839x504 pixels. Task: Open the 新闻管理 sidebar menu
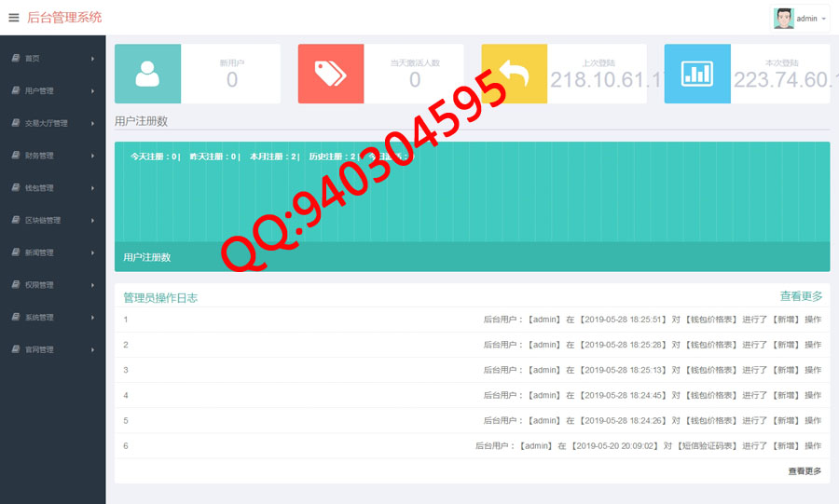[x=39, y=252]
